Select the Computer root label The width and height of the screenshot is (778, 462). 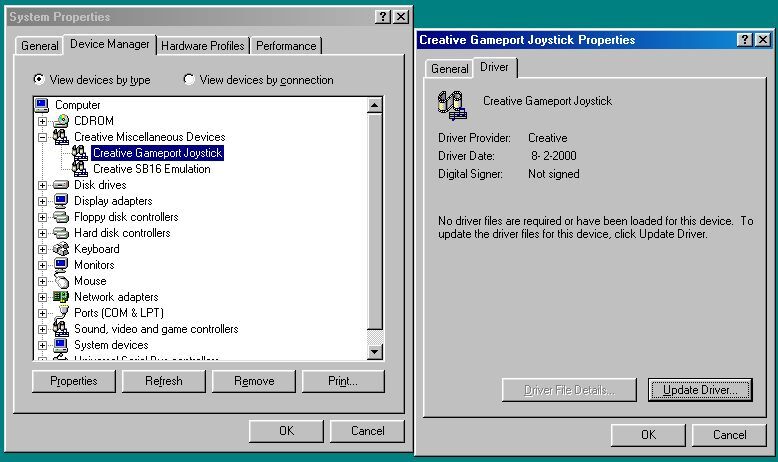pos(77,105)
